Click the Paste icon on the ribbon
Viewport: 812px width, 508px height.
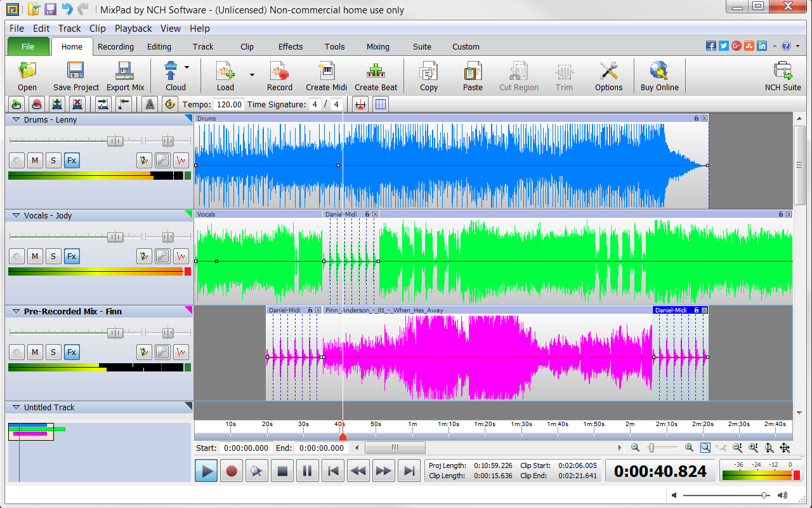[x=473, y=75]
